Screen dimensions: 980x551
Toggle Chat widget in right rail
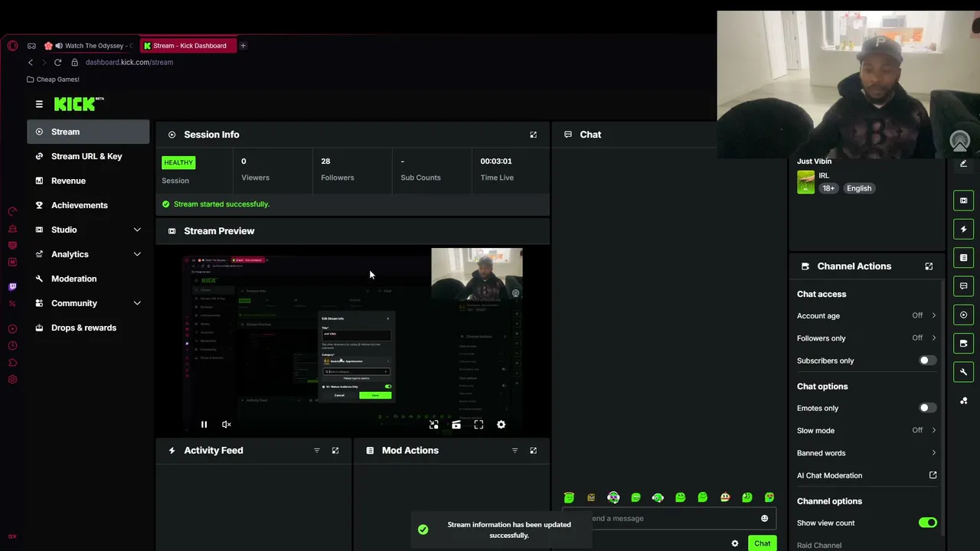click(964, 286)
